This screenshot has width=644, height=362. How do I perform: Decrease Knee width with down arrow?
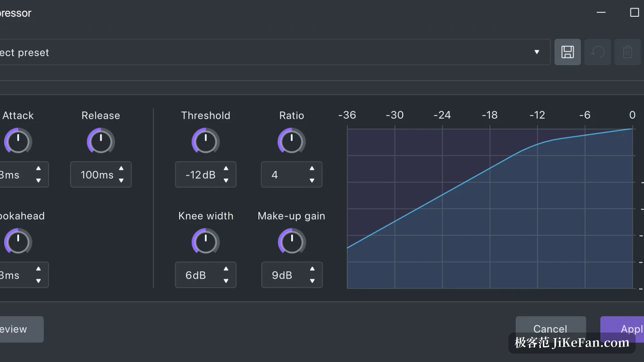pos(226,281)
